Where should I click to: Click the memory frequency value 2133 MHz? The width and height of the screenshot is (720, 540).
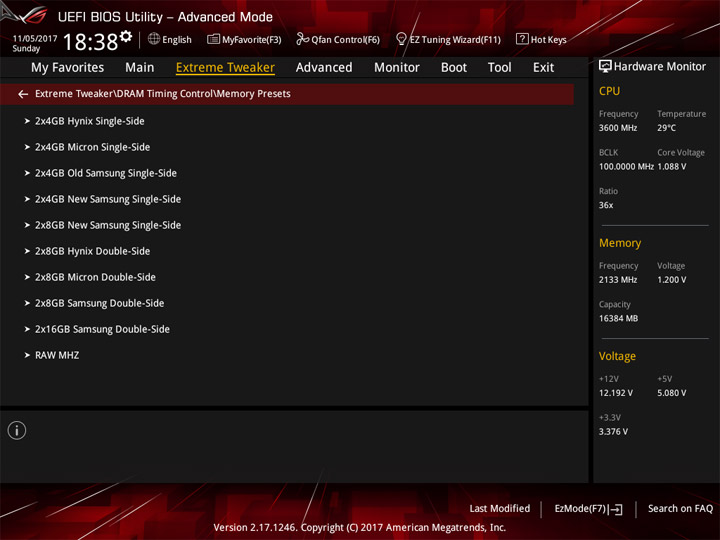[x=618, y=280]
